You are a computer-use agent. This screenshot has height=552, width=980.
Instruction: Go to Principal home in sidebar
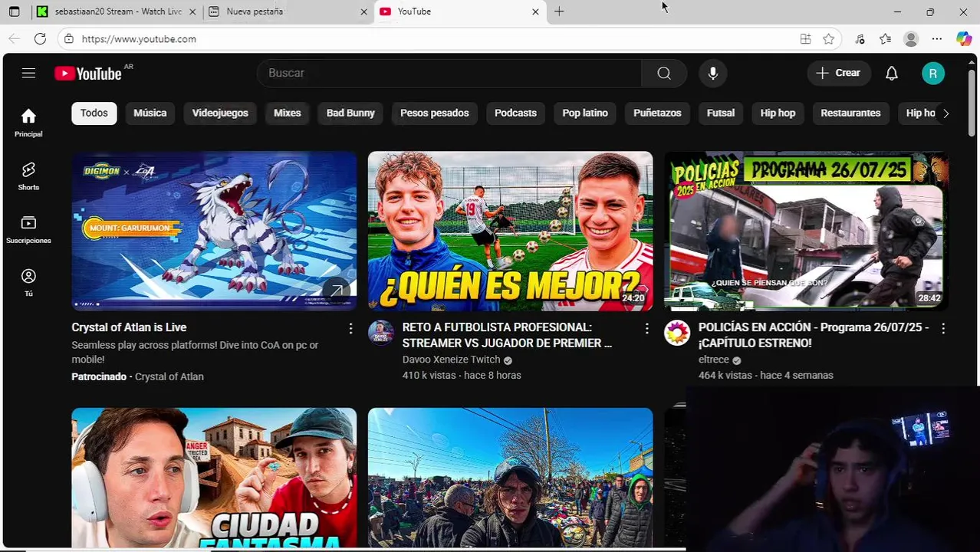(x=28, y=123)
